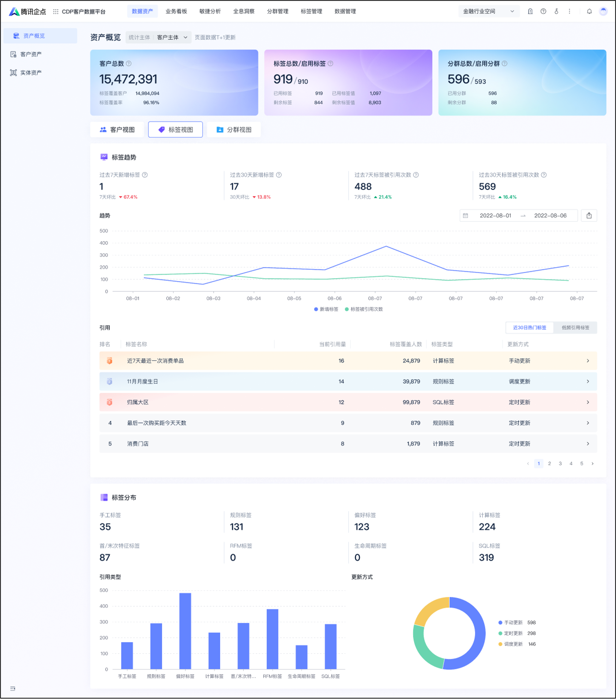The height and width of the screenshot is (699, 616).
Task: Select 标签视图 tab
Action: pos(175,130)
